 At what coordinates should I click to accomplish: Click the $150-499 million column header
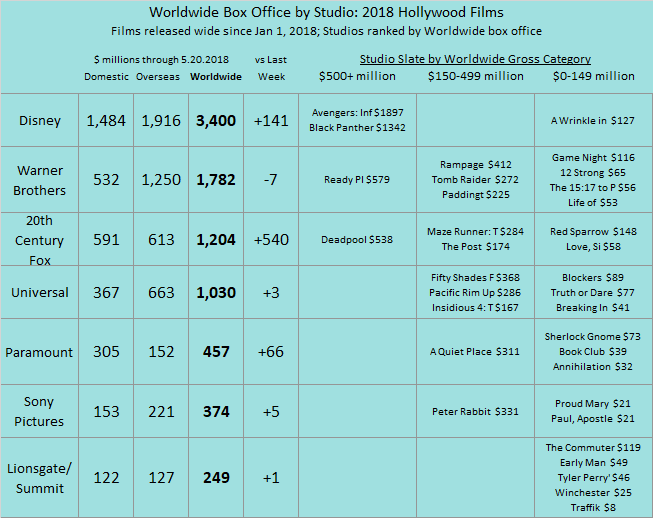476,76
